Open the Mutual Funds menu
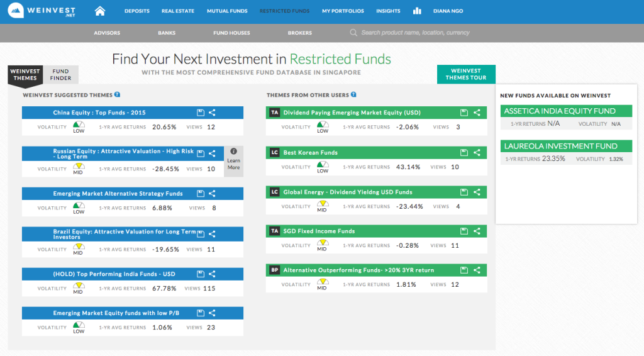This screenshot has width=644, height=356. [227, 11]
